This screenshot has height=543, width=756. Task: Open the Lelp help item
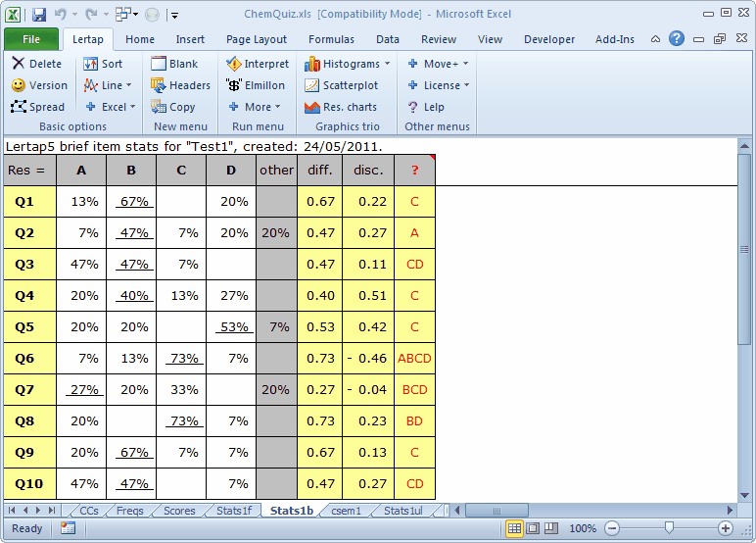tap(414, 107)
